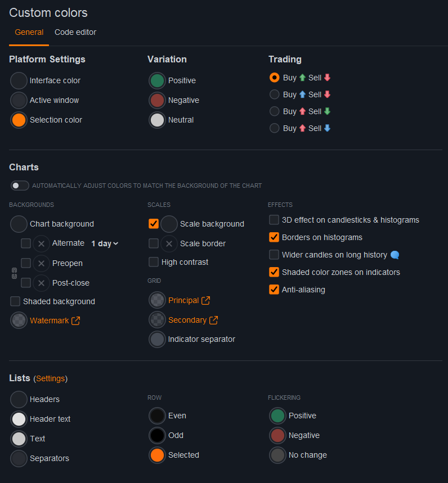Viewport: 448px width, 483px height.
Task: Click the Post-close X color icon
Action: 41,283
